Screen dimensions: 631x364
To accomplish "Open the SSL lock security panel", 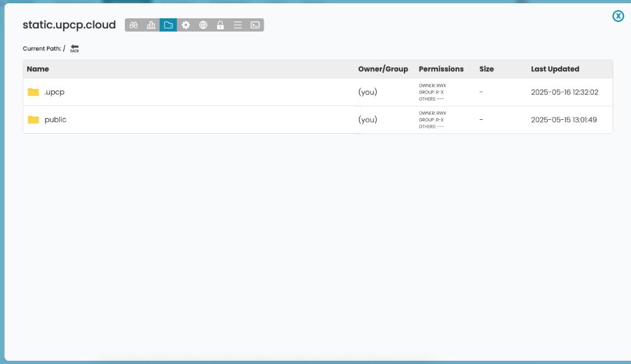I will click(220, 25).
